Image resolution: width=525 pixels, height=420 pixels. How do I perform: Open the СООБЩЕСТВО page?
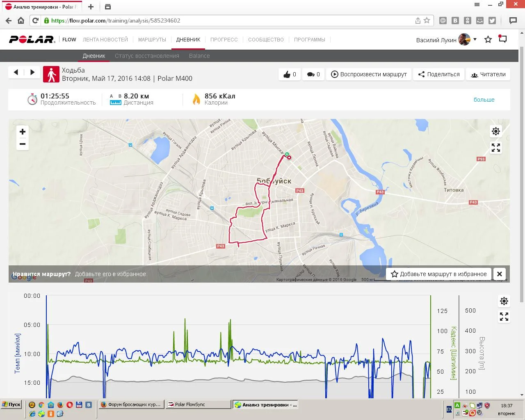(x=266, y=40)
